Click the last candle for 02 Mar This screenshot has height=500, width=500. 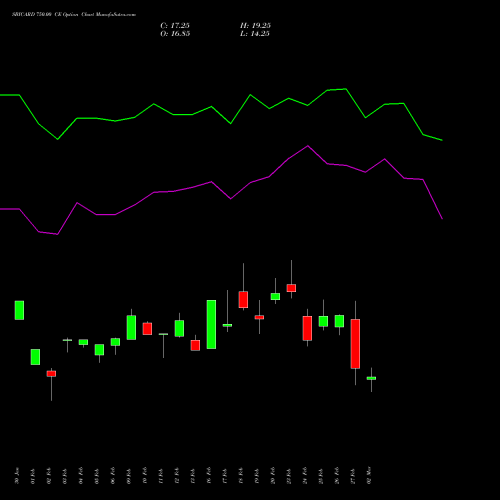point(371,378)
